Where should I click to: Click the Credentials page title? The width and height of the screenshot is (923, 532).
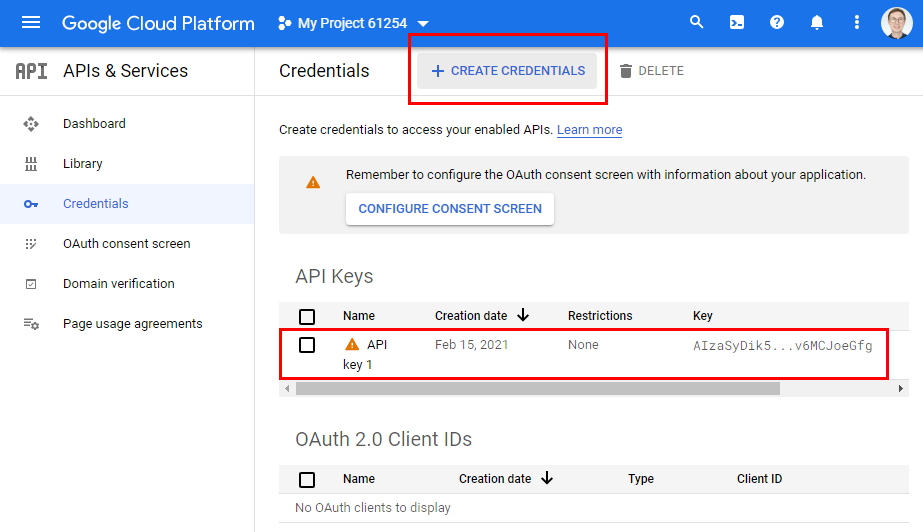(x=324, y=71)
